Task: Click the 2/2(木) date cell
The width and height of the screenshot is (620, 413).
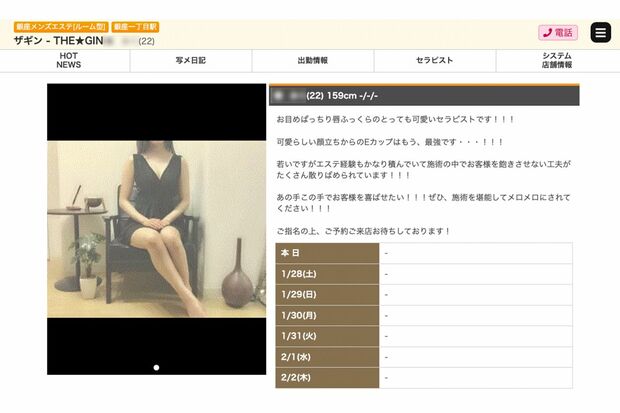Action: tap(327, 378)
